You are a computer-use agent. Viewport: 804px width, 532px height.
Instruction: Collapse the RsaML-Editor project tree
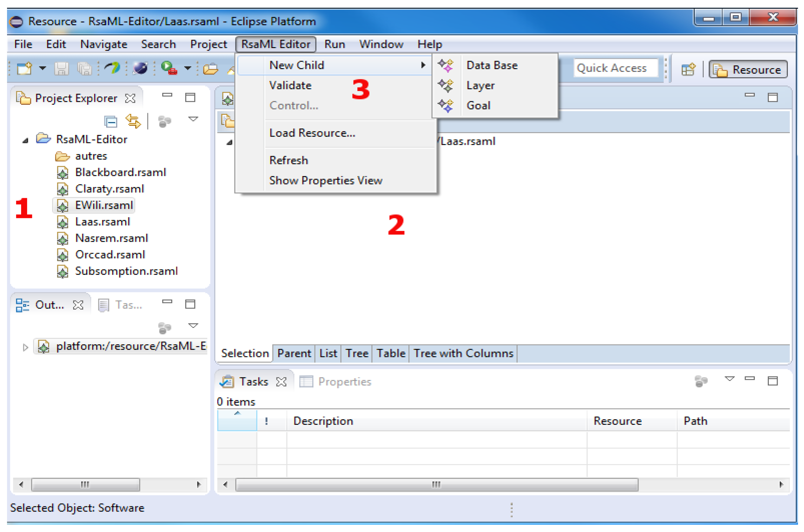pos(25,141)
